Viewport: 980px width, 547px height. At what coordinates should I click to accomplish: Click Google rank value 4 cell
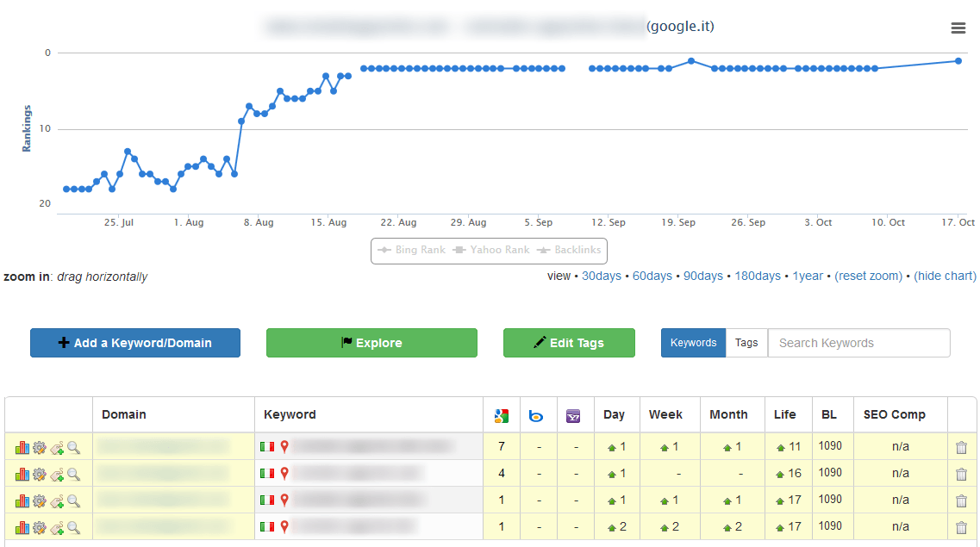click(502, 473)
